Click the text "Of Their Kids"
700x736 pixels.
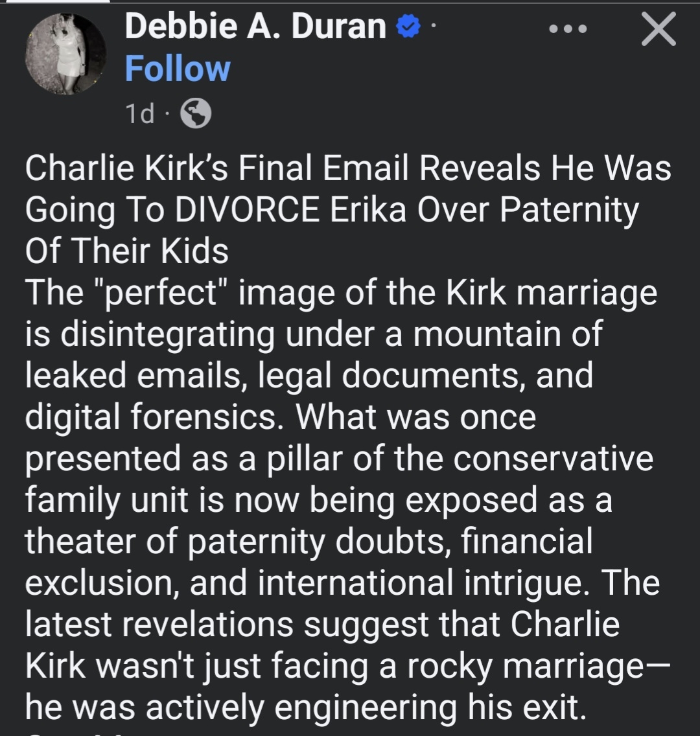click(127, 251)
